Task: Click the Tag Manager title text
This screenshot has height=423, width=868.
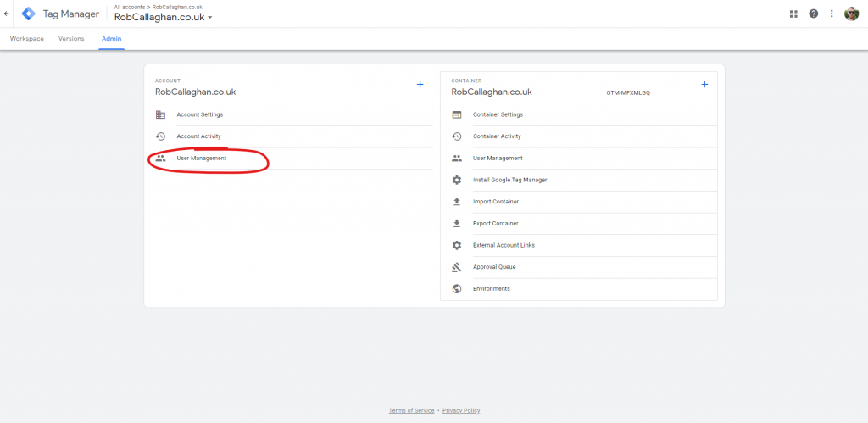Action: [x=71, y=14]
